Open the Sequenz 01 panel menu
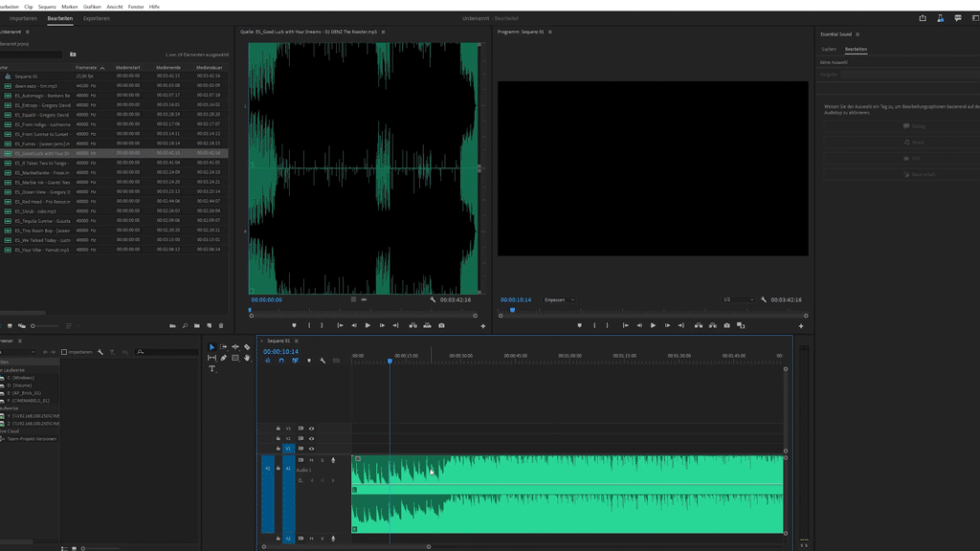The height and width of the screenshot is (551, 980). click(296, 341)
